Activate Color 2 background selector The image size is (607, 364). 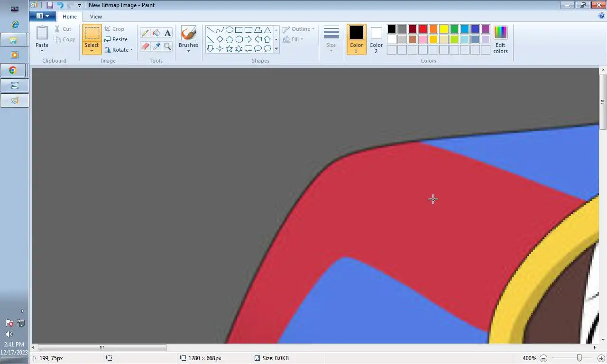click(376, 39)
